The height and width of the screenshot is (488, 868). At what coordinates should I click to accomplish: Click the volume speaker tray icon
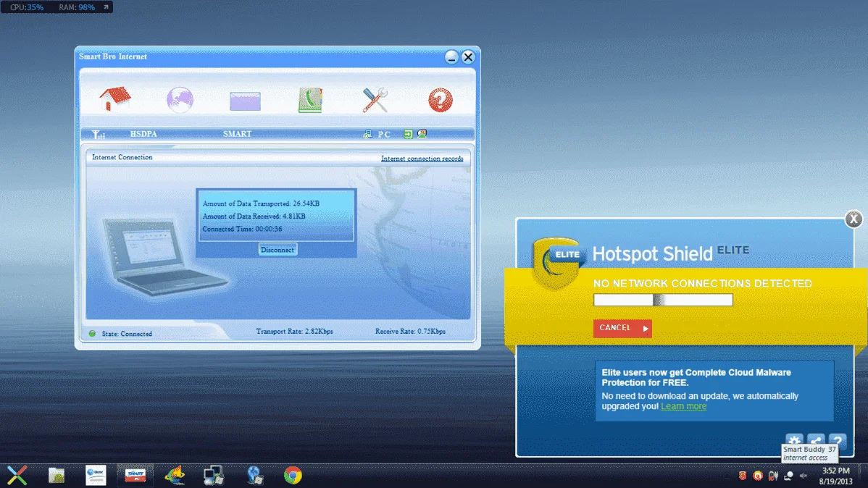[x=804, y=476]
